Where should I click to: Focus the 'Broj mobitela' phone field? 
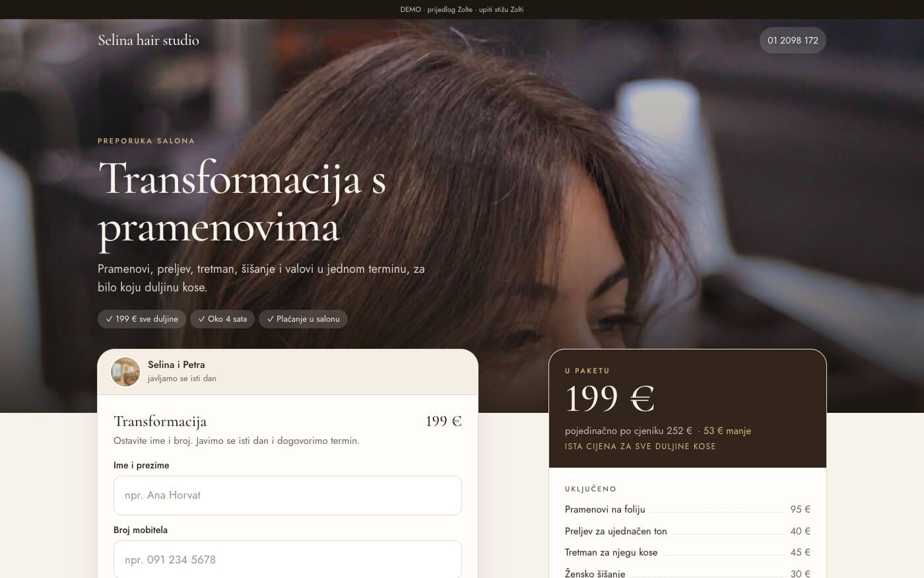tap(288, 560)
